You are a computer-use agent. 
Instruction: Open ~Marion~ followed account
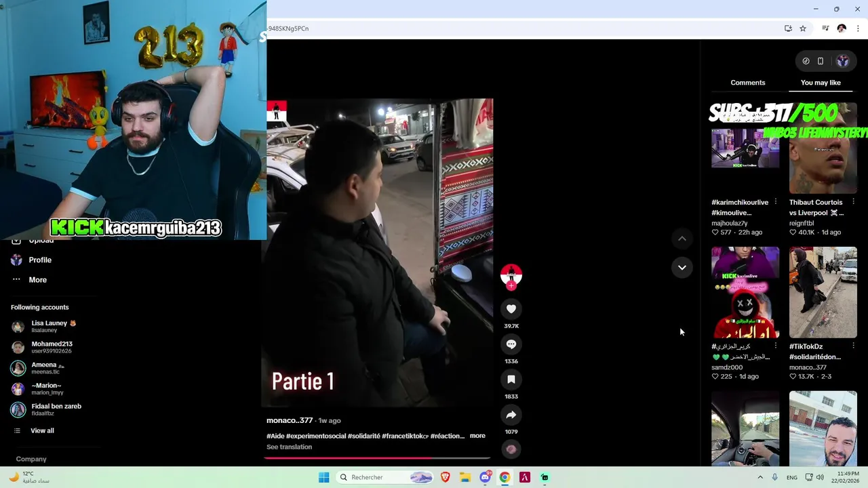coord(38,388)
